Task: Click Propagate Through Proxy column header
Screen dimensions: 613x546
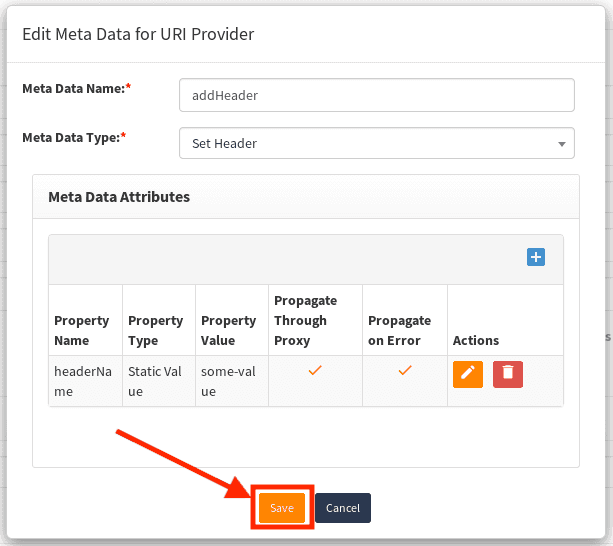Action: [305, 320]
